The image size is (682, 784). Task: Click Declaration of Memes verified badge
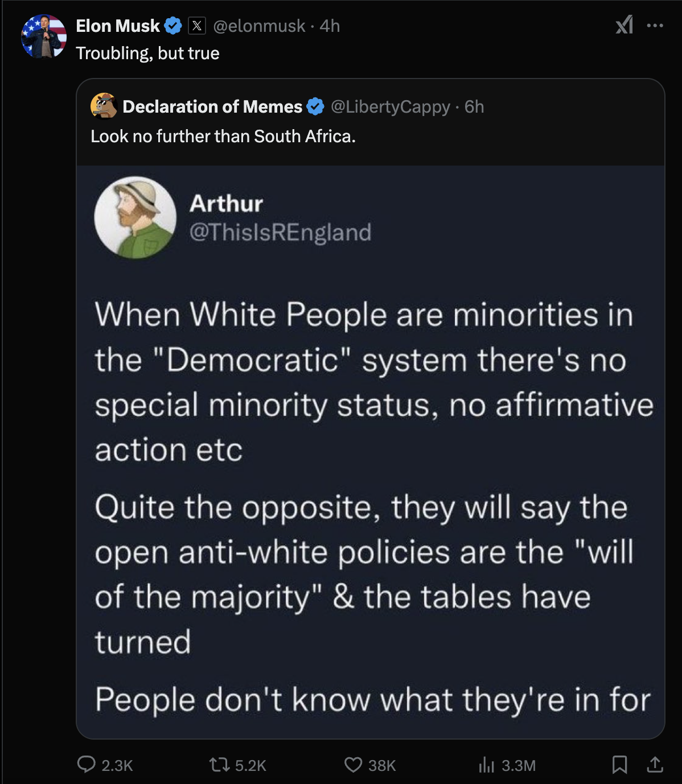315,106
